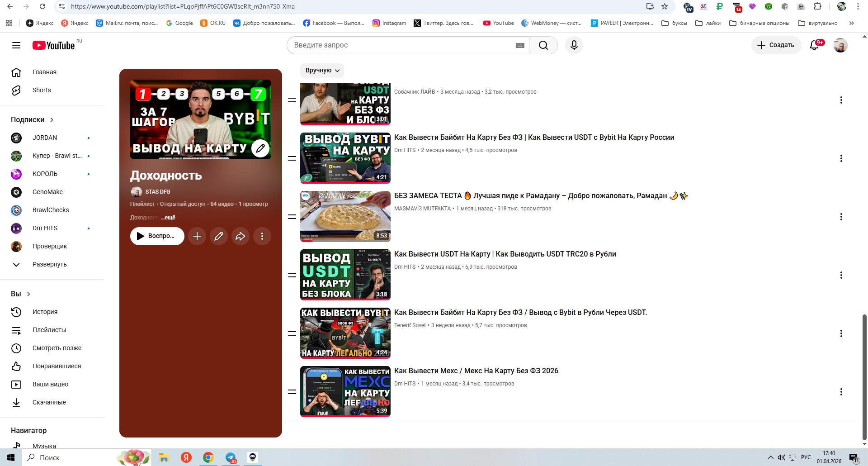
Task: Open options for the Ramadan pide video
Action: [841, 217]
